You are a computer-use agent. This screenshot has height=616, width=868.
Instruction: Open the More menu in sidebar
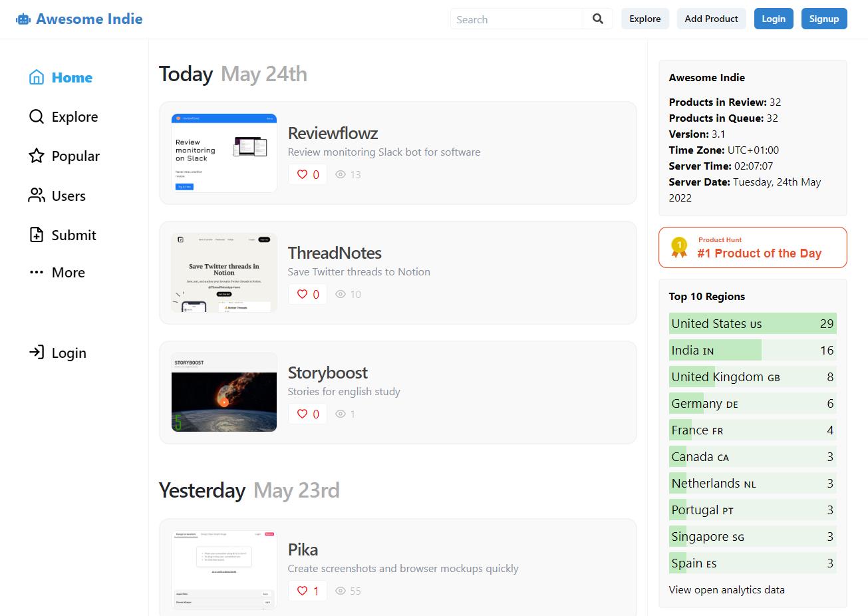(x=57, y=272)
